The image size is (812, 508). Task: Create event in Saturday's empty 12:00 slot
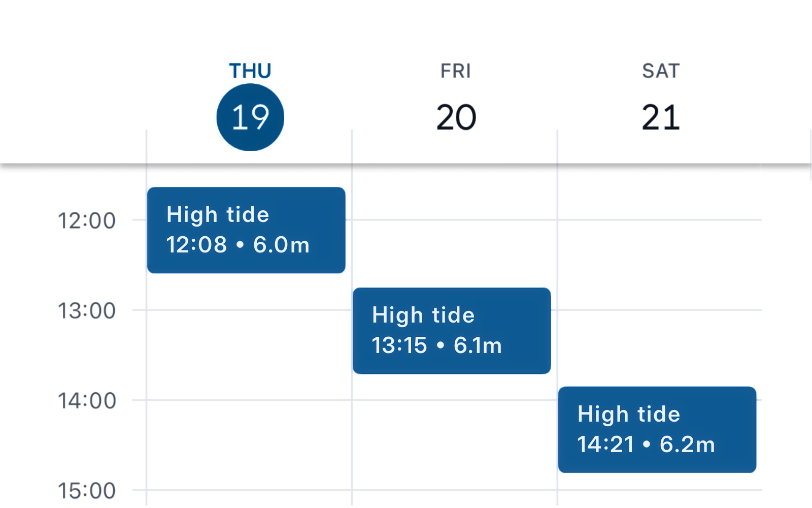pos(659,264)
